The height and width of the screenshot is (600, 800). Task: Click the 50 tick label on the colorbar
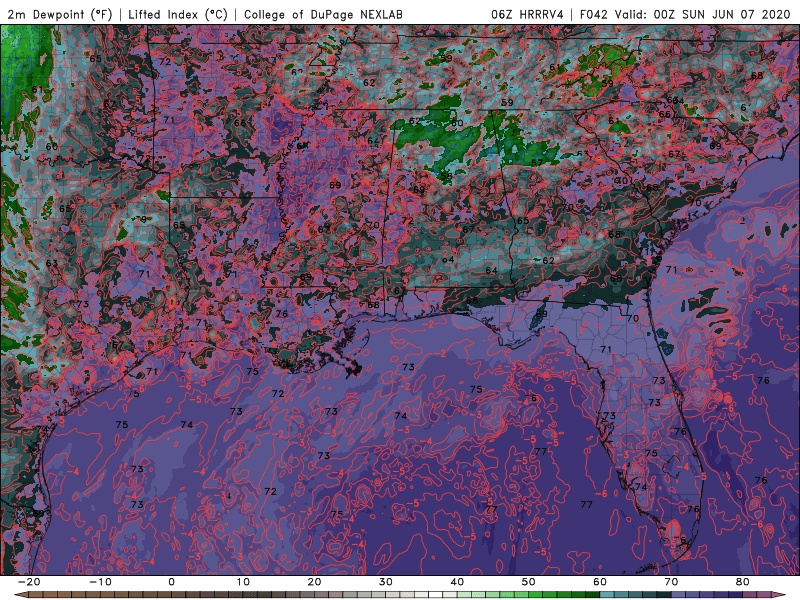529,582
